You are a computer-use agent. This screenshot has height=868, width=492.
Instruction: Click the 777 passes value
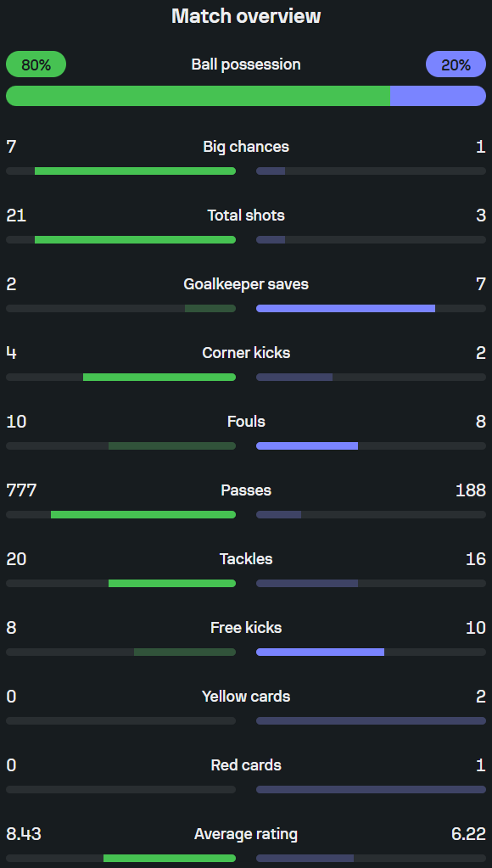pos(21,490)
